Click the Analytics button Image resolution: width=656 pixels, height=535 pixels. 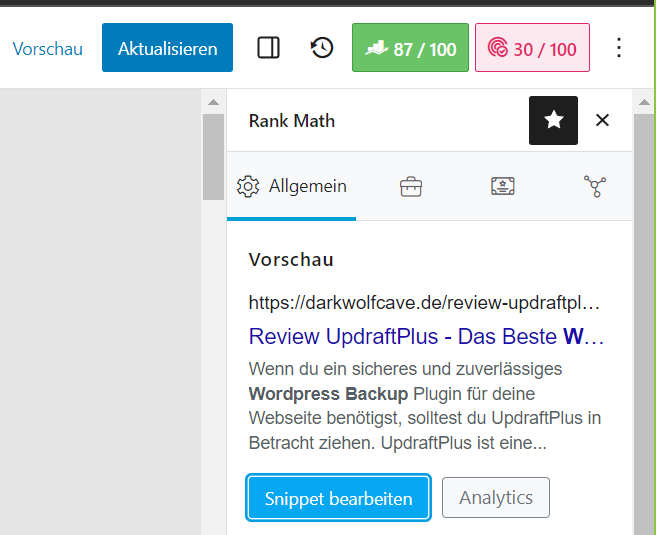tap(496, 498)
